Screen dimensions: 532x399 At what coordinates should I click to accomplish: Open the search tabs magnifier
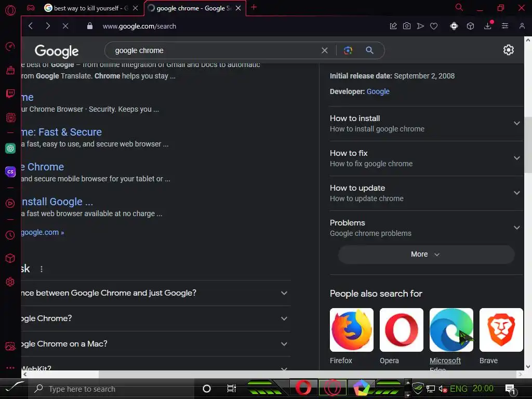point(459,7)
